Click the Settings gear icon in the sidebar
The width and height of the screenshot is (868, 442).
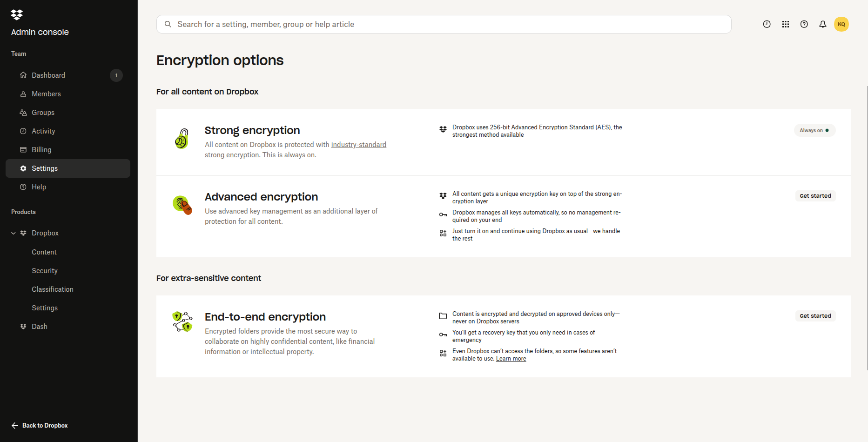click(x=23, y=168)
